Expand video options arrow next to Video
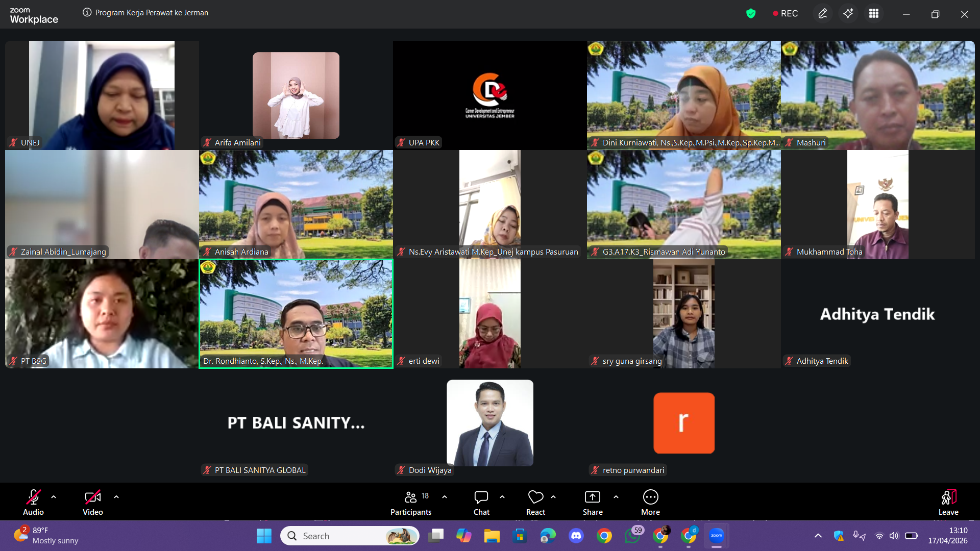 tap(116, 496)
